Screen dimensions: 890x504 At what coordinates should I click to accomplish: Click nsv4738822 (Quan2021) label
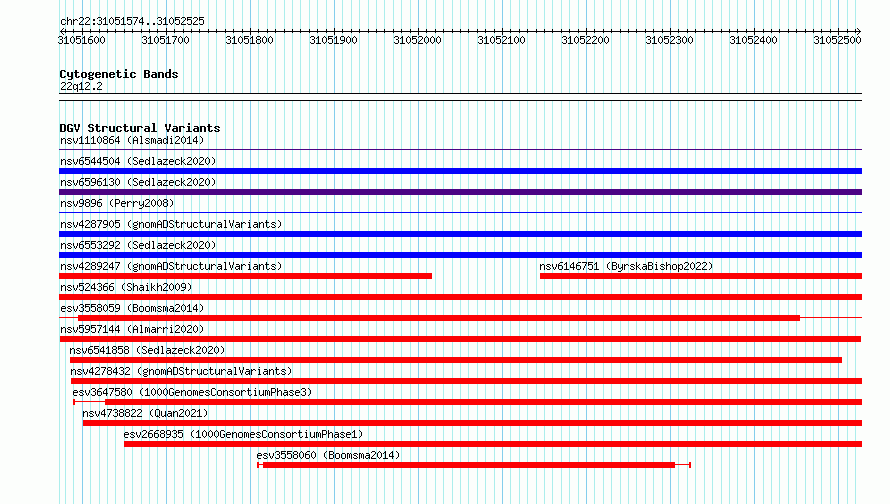point(145,413)
